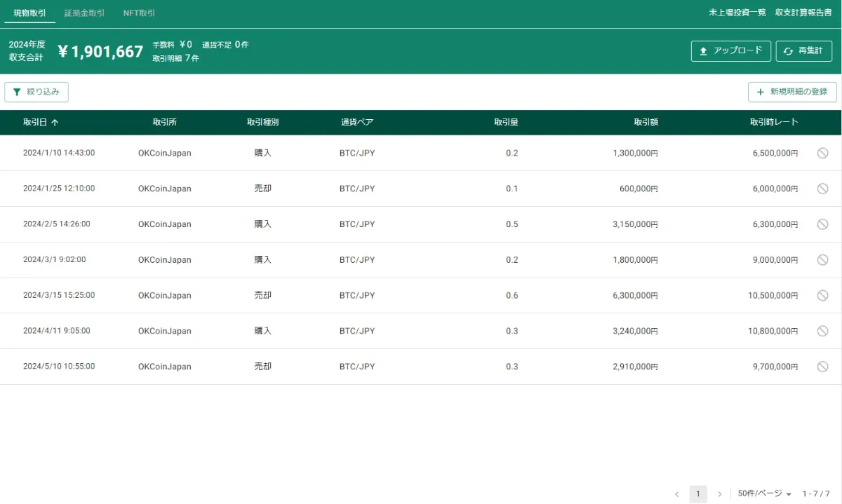Click the rate 10,500,000円
The width and height of the screenshot is (842, 504).
[x=773, y=295]
